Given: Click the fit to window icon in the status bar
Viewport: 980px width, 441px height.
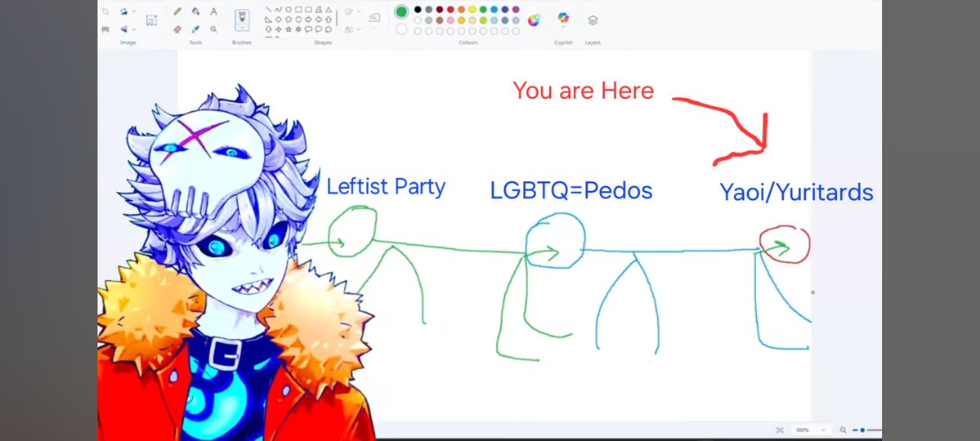Looking at the screenshot, I should point(780,430).
